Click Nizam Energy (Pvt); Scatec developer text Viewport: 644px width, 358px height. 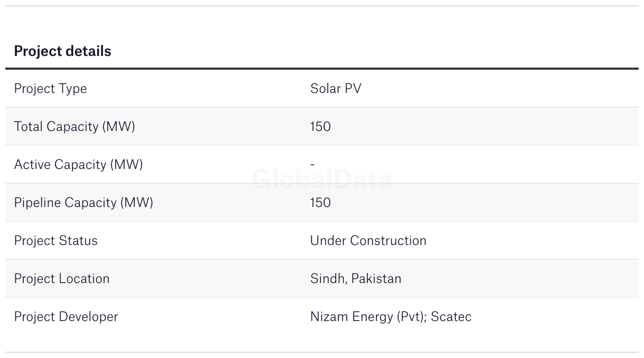(x=391, y=317)
